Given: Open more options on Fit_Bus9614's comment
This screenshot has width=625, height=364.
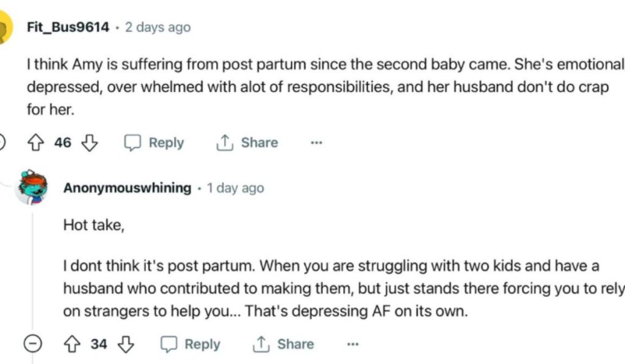Looking at the screenshot, I should pos(316,143).
